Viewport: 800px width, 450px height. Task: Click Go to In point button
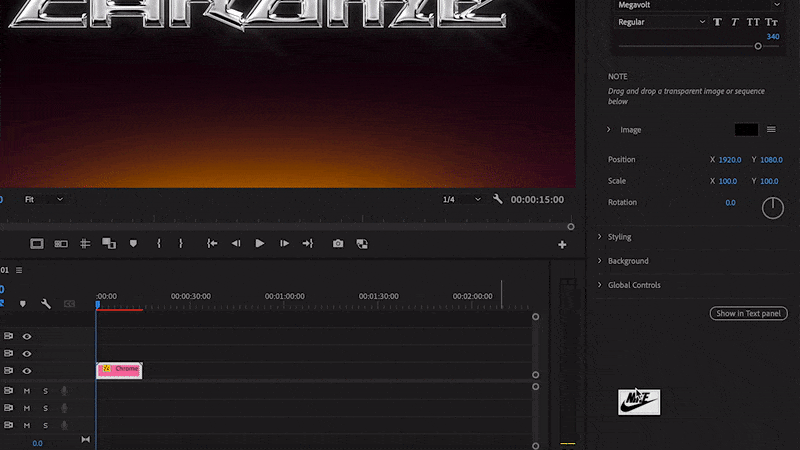coord(212,243)
